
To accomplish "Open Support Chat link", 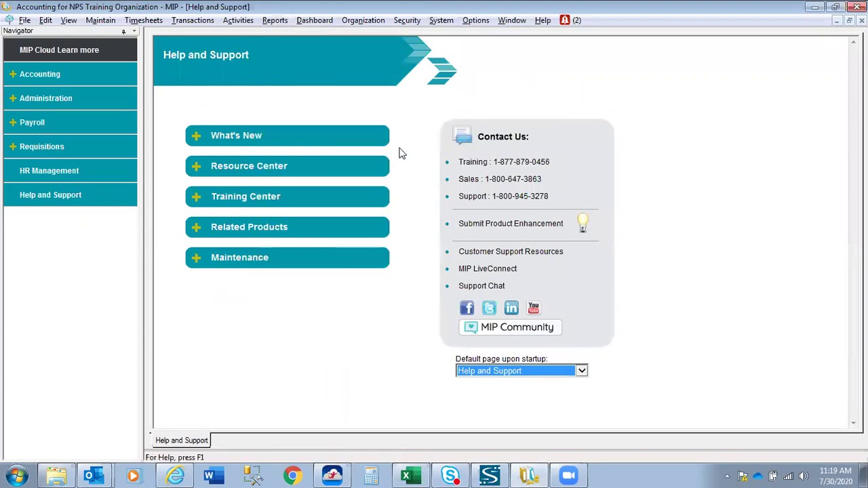I will (x=481, y=286).
